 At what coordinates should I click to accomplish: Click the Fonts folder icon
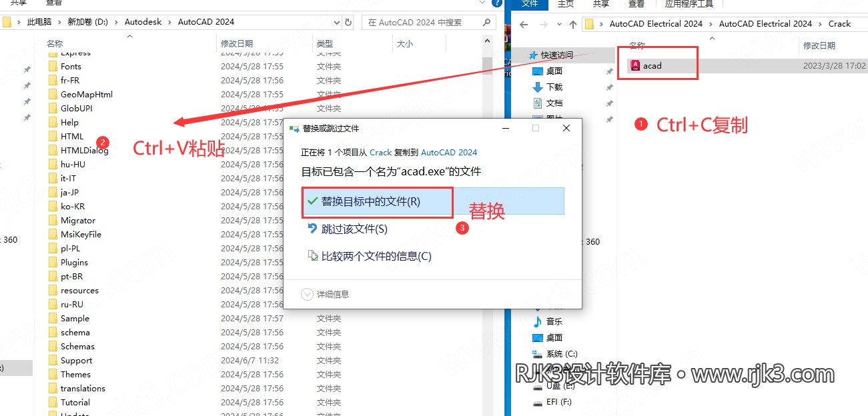pos(53,66)
